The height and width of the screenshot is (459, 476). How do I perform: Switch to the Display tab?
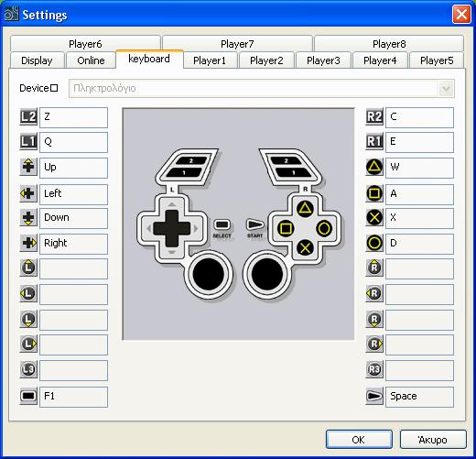point(37,60)
